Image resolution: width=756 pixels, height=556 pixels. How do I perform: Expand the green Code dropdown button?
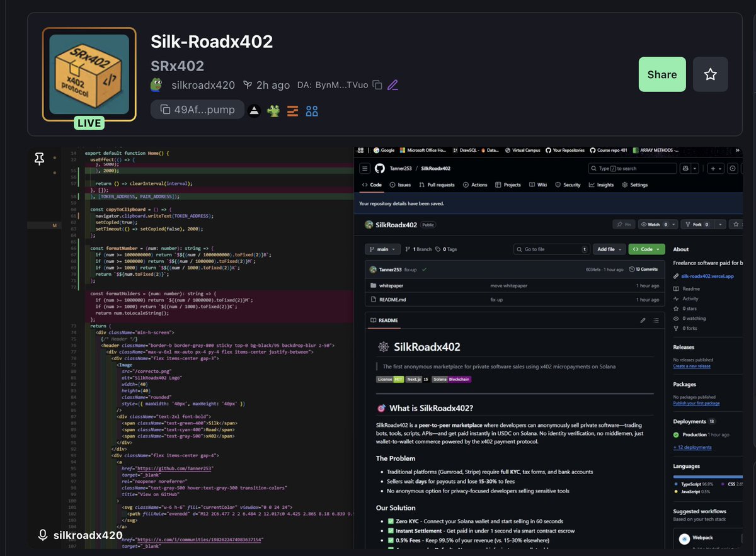647,249
